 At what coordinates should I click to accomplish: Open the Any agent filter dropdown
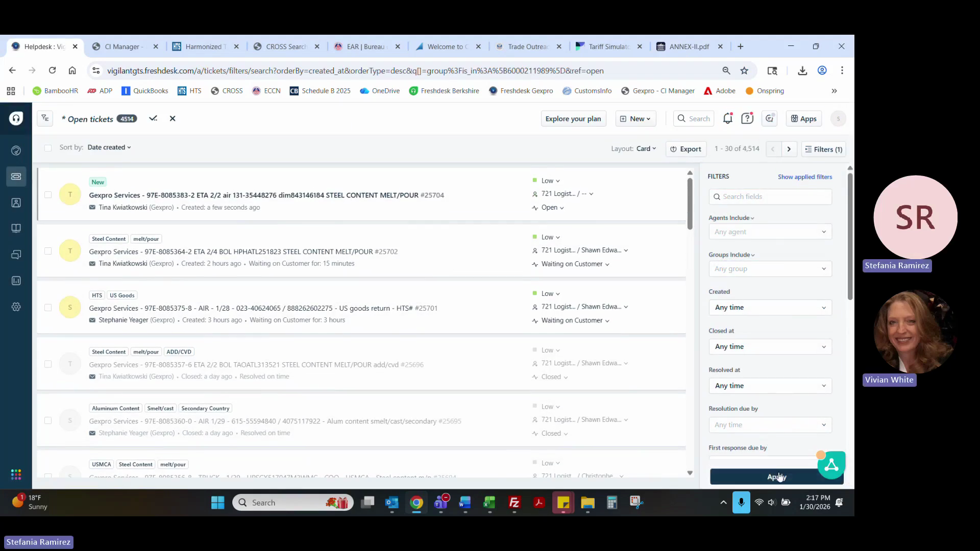(770, 232)
